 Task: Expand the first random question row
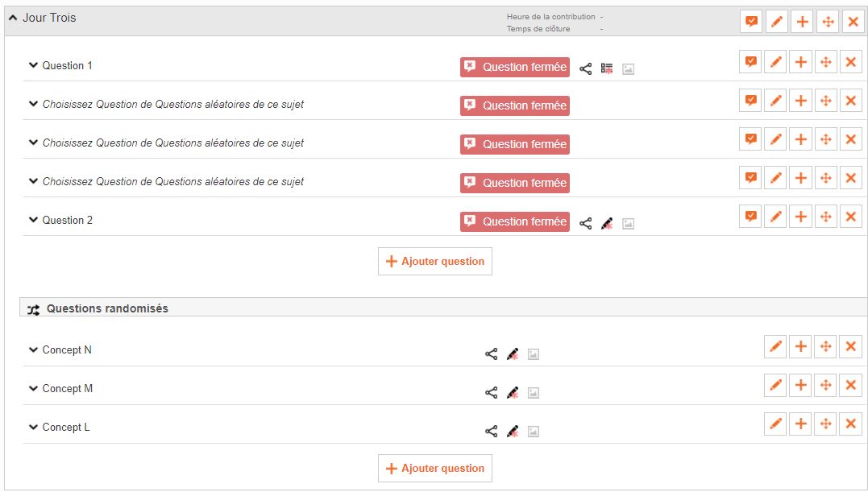(x=33, y=104)
